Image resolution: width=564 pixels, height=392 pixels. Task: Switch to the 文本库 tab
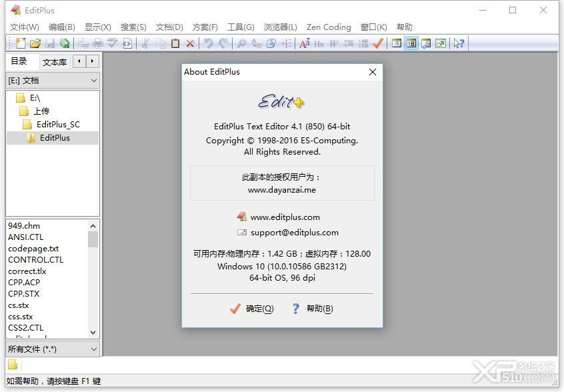[x=55, y=62]
